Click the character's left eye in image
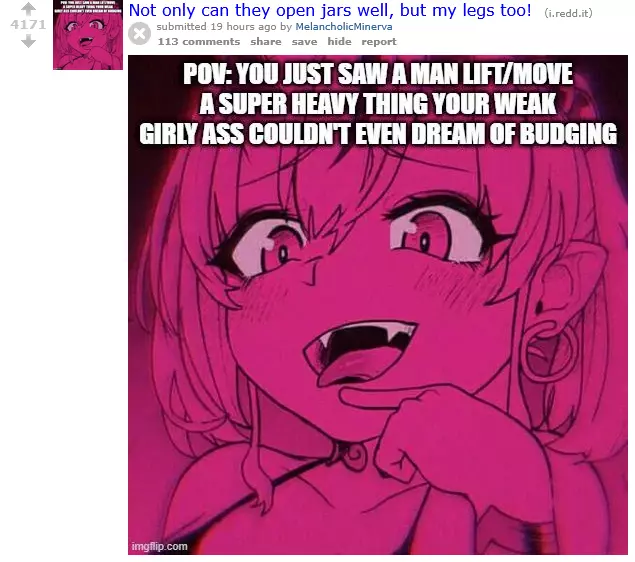This screenshot has width=635, height=562. [269, 248]
